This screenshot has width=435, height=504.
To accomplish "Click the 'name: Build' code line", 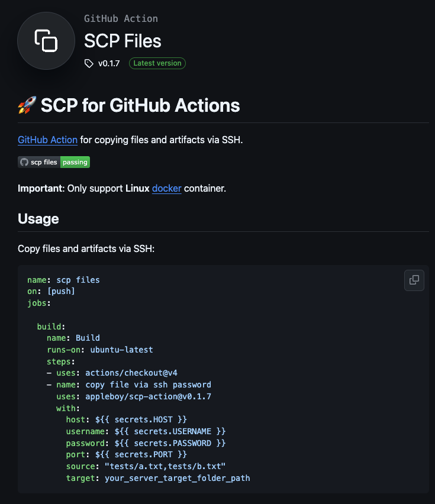I will tap(73, 338).
